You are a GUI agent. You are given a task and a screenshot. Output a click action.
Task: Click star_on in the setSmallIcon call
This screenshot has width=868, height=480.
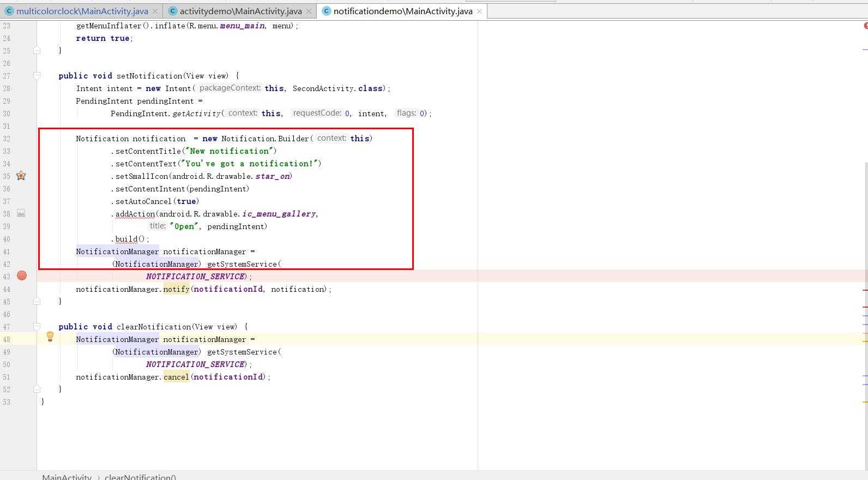273,176
